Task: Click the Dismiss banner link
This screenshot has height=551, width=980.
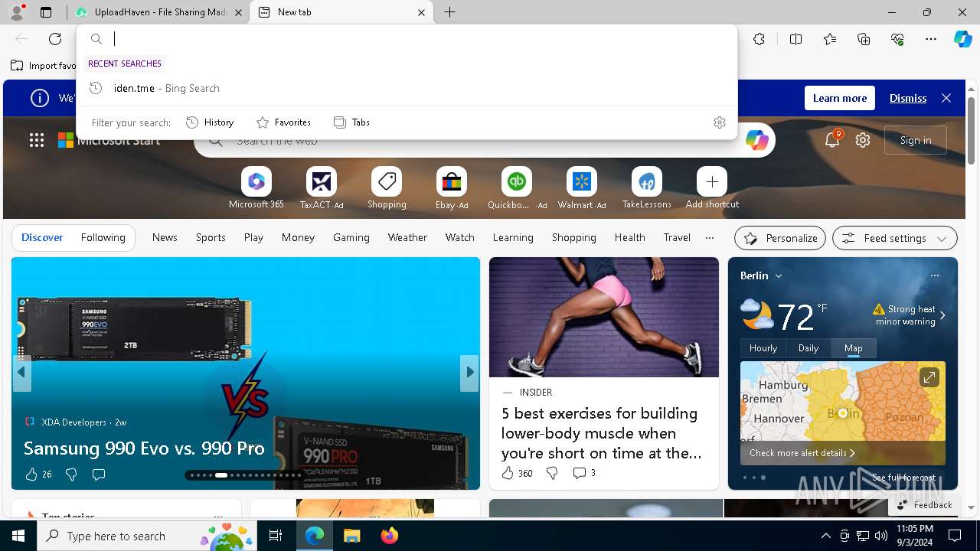Action: [x=908, y=98]
